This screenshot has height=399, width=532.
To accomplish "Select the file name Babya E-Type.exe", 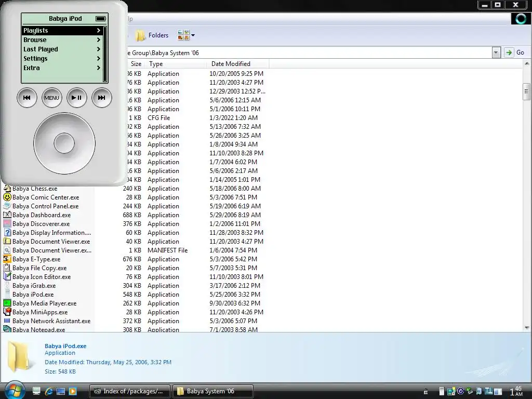I will click(36, 259).
